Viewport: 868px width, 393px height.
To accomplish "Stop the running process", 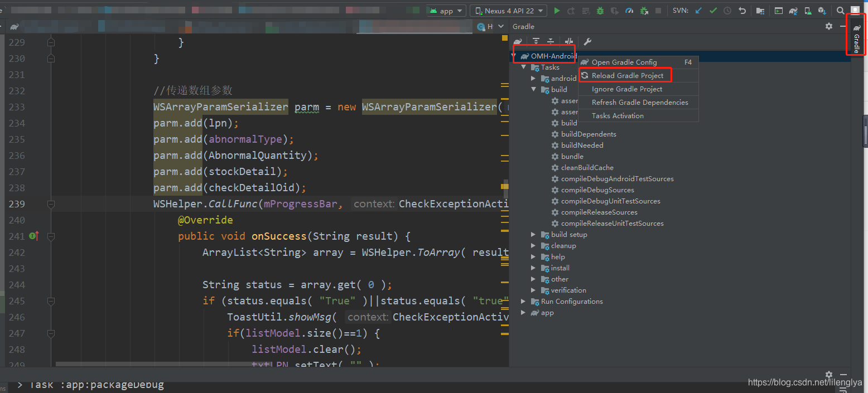I will 658,11.
